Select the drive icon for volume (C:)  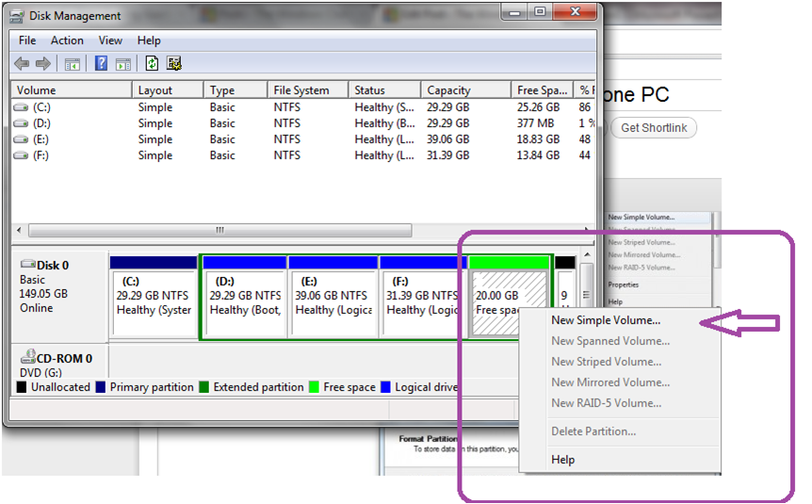pyautogui.click(x=21, y=107)
